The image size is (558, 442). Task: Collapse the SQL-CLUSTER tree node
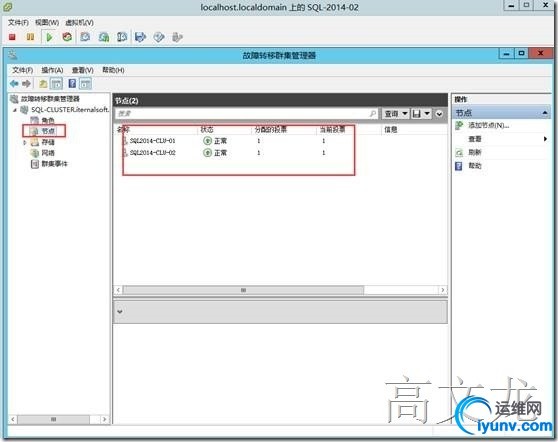click(x=15, y=110)
